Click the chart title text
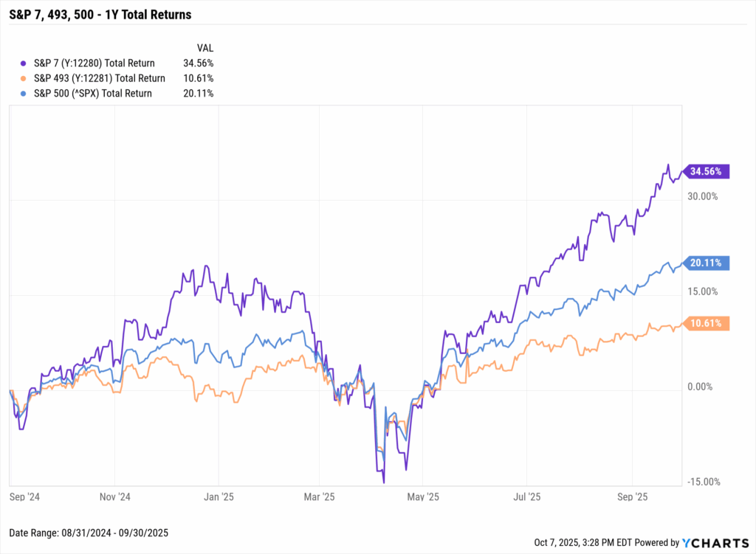The image size is (756, 554). click(102, 13)
